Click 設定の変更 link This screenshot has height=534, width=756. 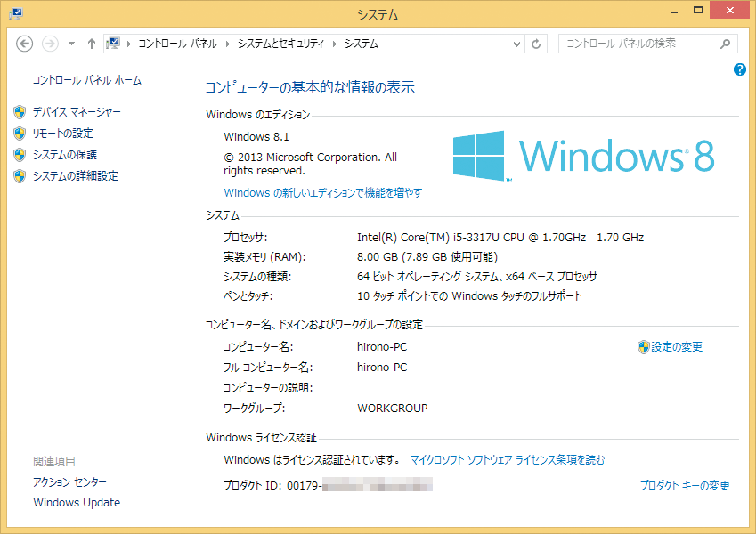(677, 346)
